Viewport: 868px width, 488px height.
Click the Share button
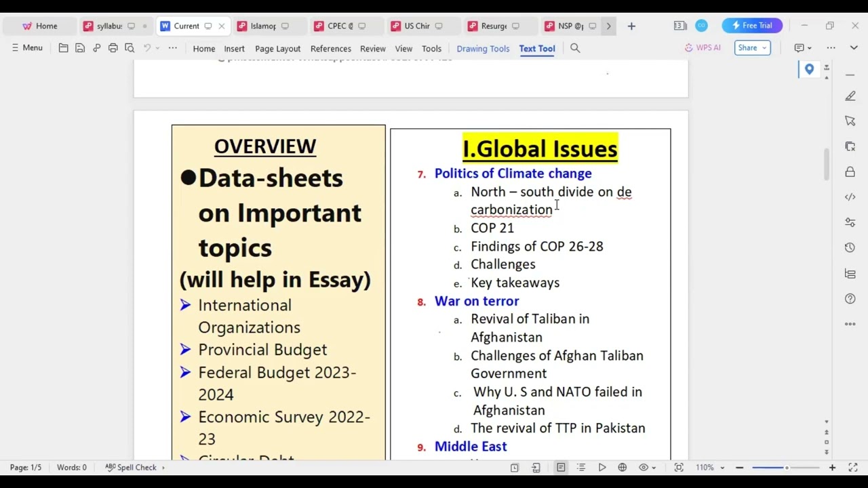[x=752, y=47]
